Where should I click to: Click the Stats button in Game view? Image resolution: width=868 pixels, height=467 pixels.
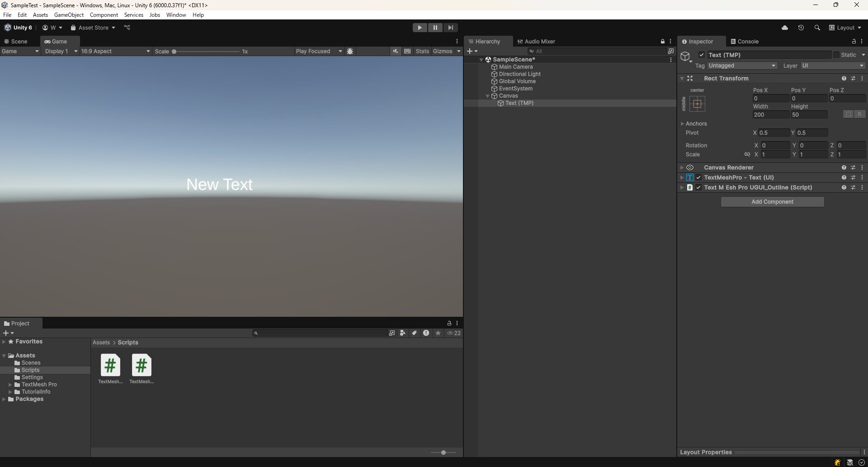coord(422,51)
